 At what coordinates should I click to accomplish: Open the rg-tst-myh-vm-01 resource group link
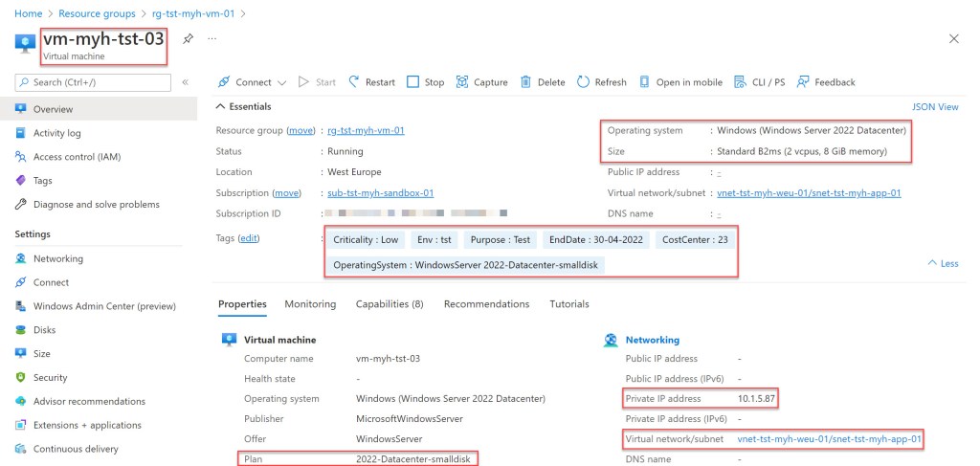click(366, 131)
